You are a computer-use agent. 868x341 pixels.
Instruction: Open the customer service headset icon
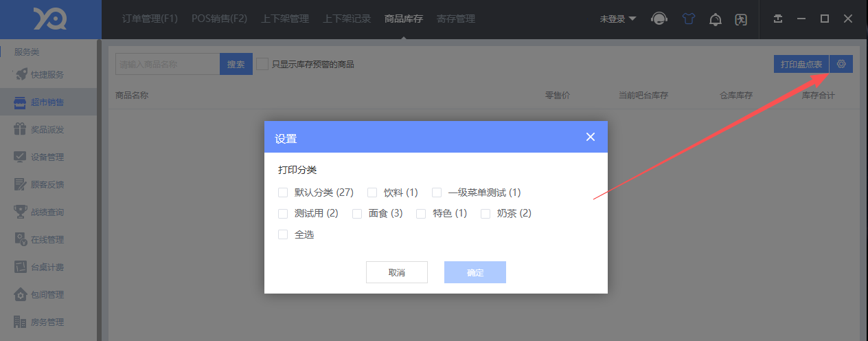pyautogui.click(x=660, y=19)
